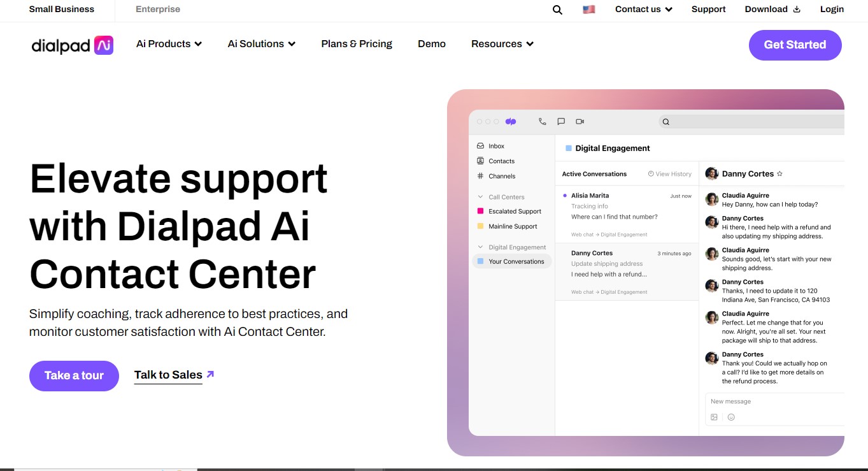Screen dimensions: 868x471
Task: Click the pink Escalated Support color swatch
Action: coord(481,211)
